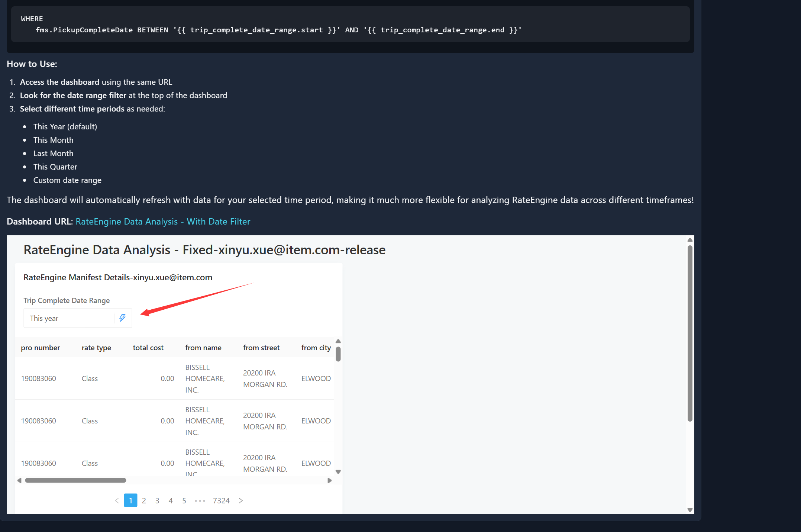
Task: Click the from city column header
Action: (316, 348)
